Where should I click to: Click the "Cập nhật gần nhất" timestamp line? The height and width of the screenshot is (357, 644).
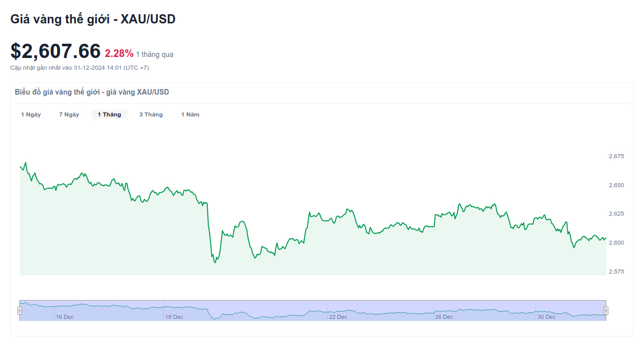tap(80, 68)
